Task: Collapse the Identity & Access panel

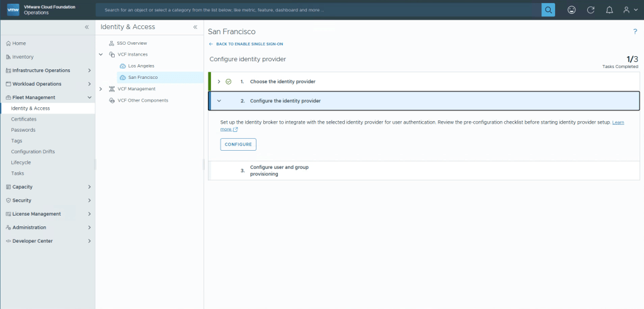Action: tap(195, 27)
